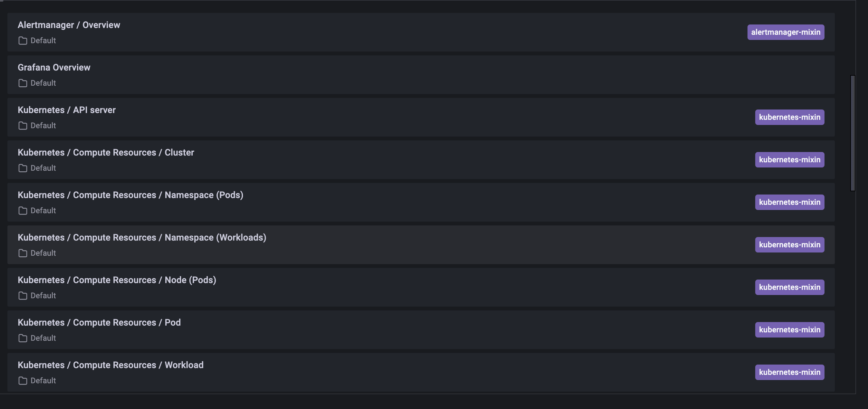
Task: Click folder icon under Alertmanager / Overview
Action: [x=23, y=41]
